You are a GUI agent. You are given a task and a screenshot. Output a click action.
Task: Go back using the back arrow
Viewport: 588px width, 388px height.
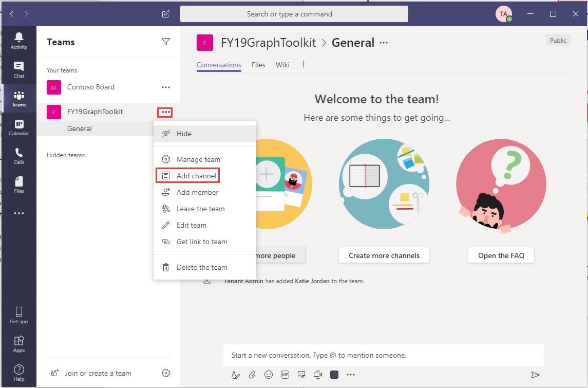12,14
